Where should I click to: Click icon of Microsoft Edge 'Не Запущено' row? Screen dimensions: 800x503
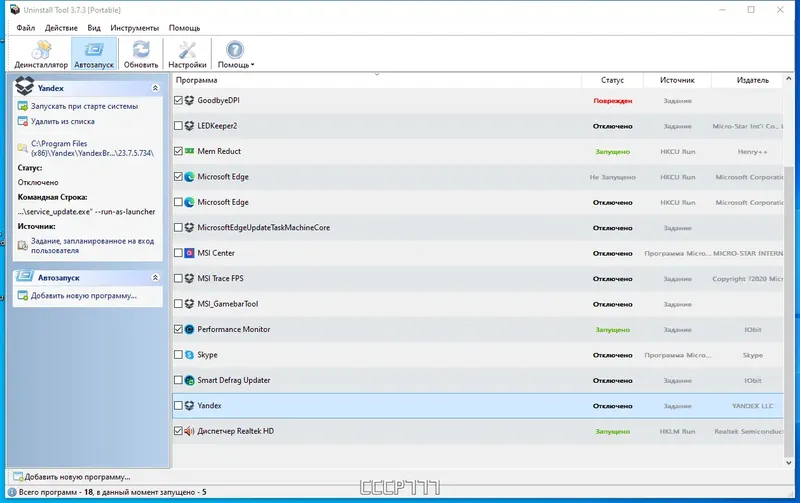(x=189, y=177)
